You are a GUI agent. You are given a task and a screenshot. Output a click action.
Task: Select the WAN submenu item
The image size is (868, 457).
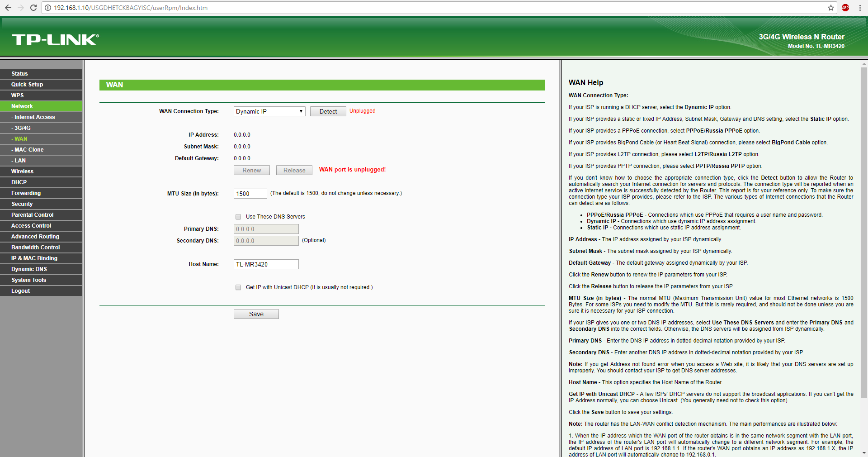(41, 139)
